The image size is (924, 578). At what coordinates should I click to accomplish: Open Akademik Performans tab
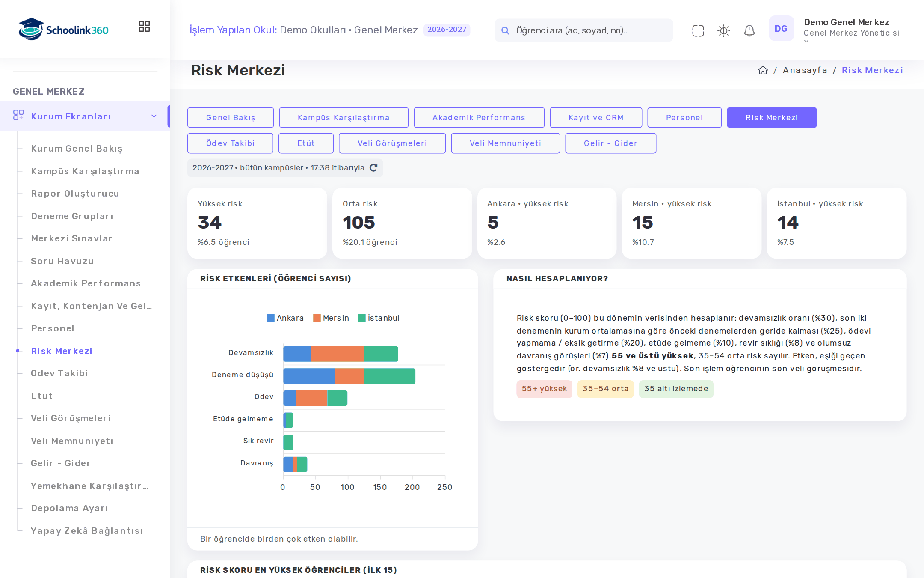click(479, 117)
